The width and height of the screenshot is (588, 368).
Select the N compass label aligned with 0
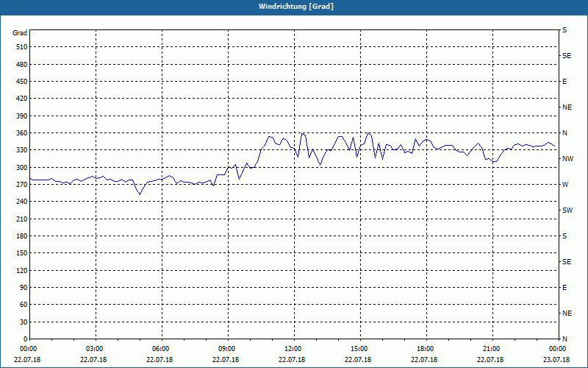point(564,339)
